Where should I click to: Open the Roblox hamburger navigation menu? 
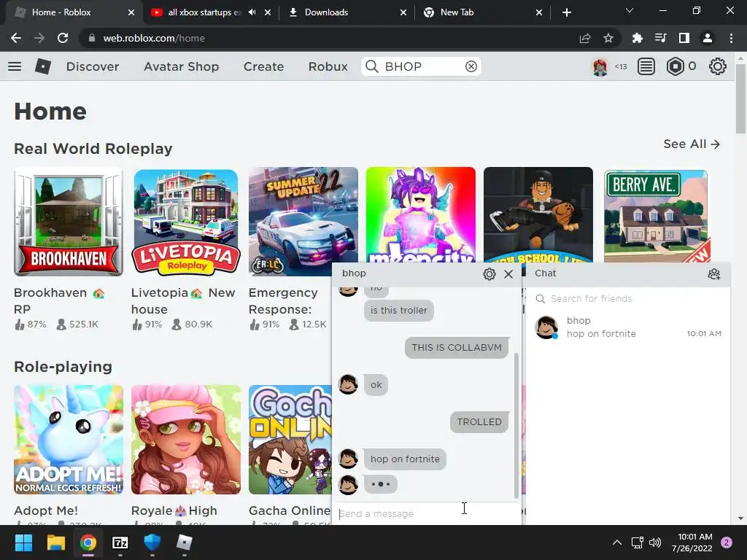coord(15,66)
